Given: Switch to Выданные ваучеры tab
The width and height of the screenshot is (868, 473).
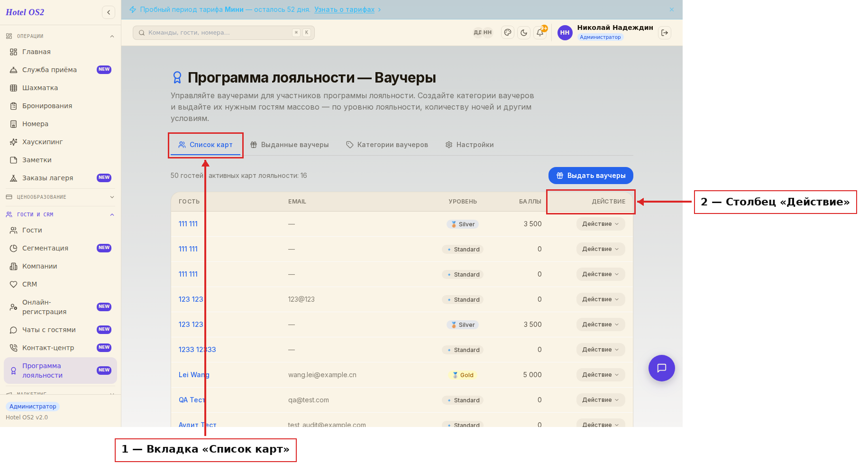Looking at the screenshot, I should click(289, 145).
